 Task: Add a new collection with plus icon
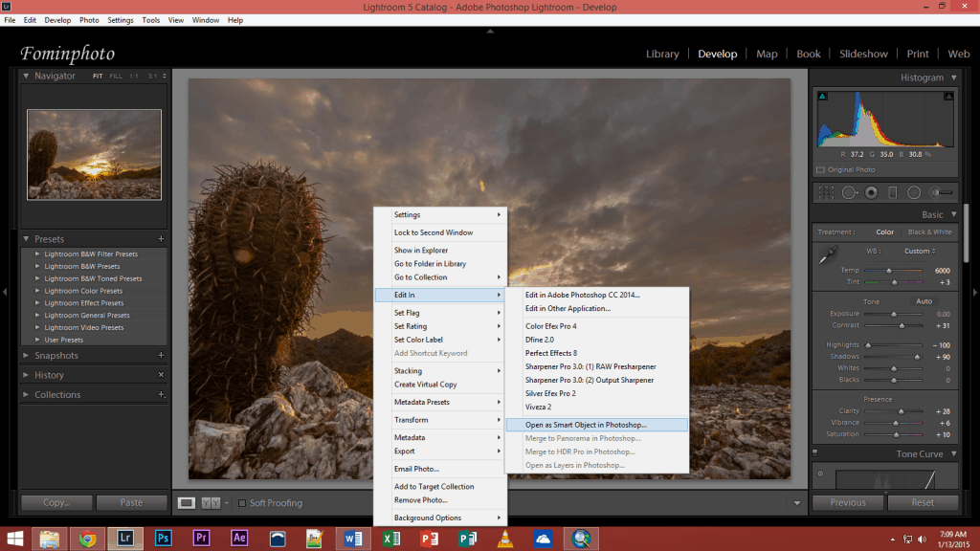coord(161,394)
